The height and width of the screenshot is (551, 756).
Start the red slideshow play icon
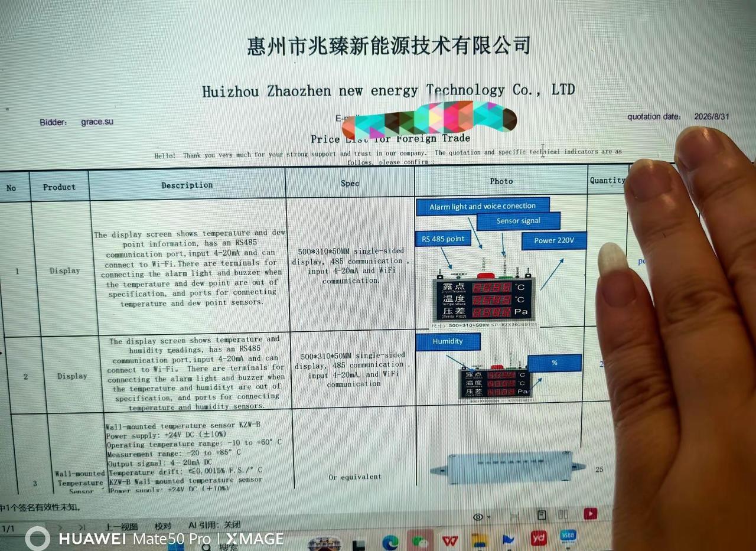(x=590, y=514)
